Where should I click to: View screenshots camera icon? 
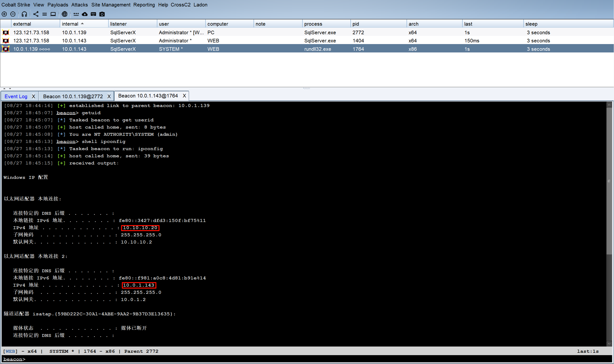click(x=102, y=14)
